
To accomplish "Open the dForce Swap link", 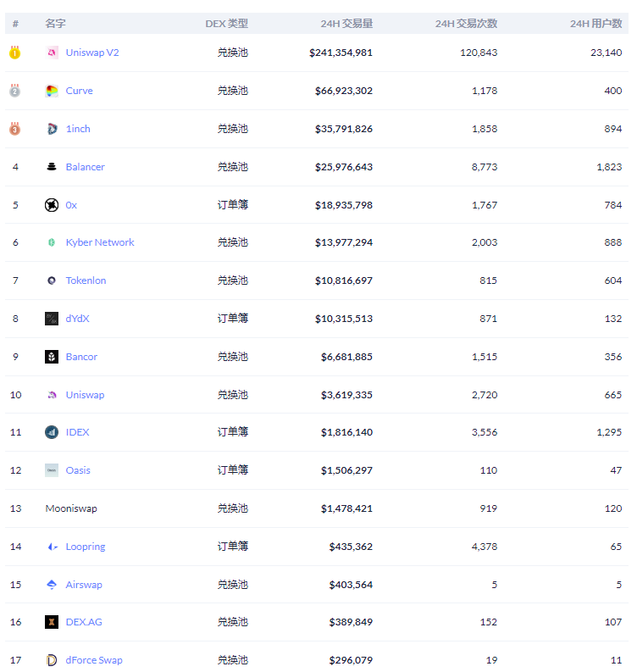I will (x=94, y=660).
